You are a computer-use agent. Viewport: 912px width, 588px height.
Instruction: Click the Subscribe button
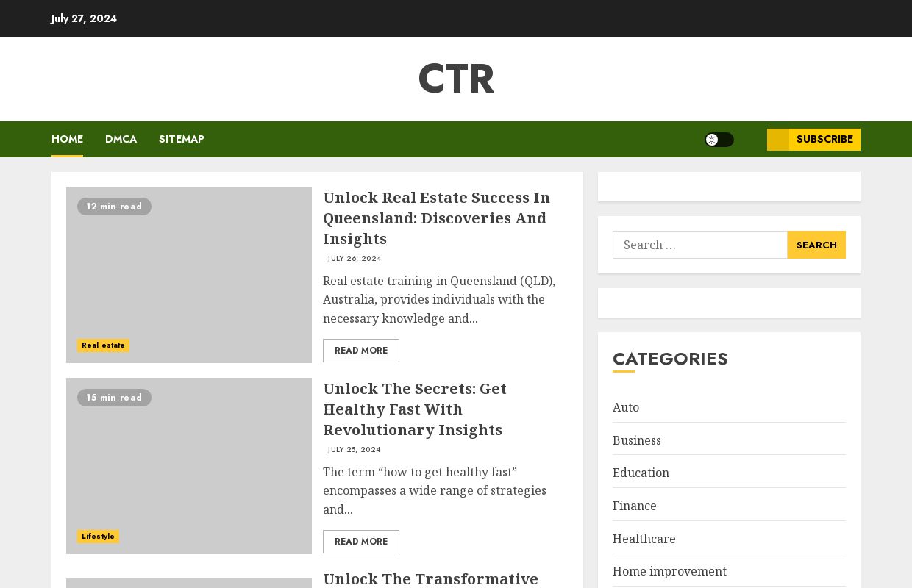(813, 140)
